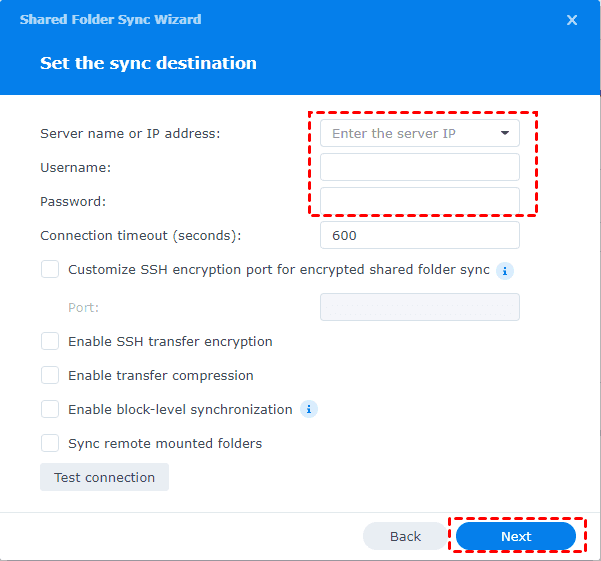Toggle Sync remote mounted folders checkbox
Viewport: 601px width, 561px height.
point(50,443)
